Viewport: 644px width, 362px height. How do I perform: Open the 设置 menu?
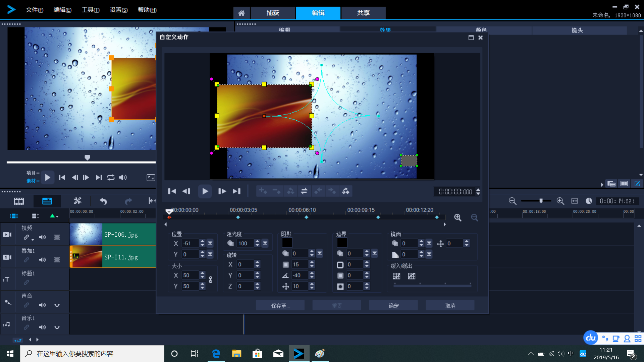pos(119,10)
